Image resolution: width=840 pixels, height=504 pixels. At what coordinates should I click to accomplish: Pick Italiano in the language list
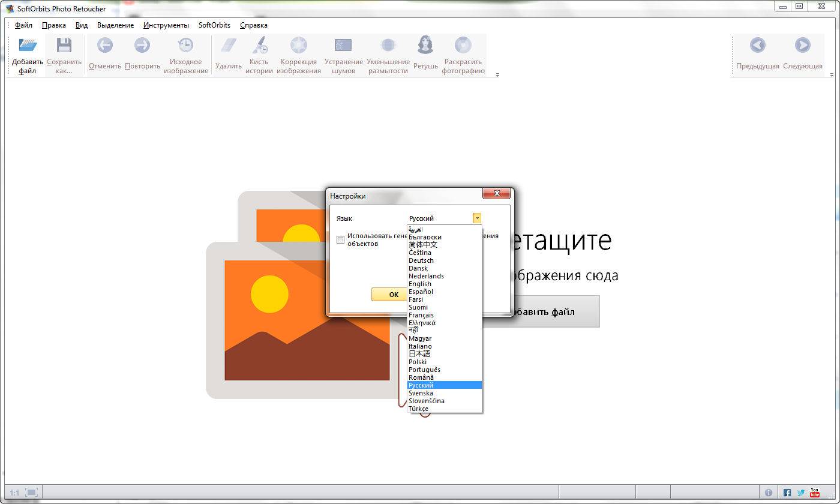pos(445,346)
